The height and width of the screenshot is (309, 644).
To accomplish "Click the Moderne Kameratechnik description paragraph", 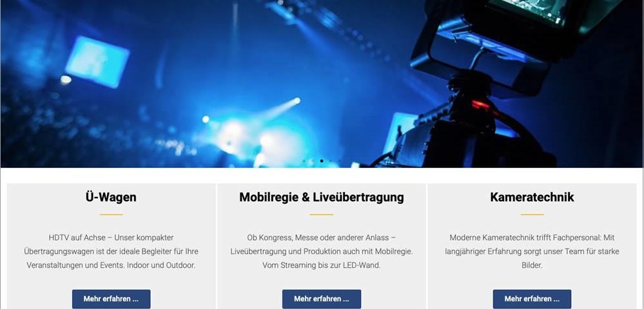I will [532, 251].
